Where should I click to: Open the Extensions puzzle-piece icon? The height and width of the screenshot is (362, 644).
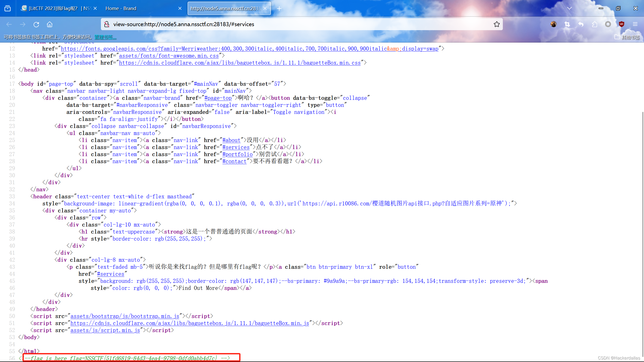point(595,24)
